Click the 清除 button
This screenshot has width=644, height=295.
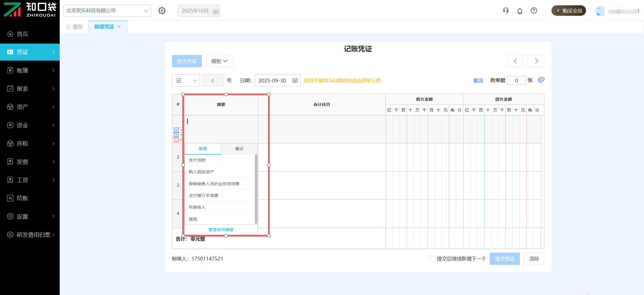click(x=534, y=259)
